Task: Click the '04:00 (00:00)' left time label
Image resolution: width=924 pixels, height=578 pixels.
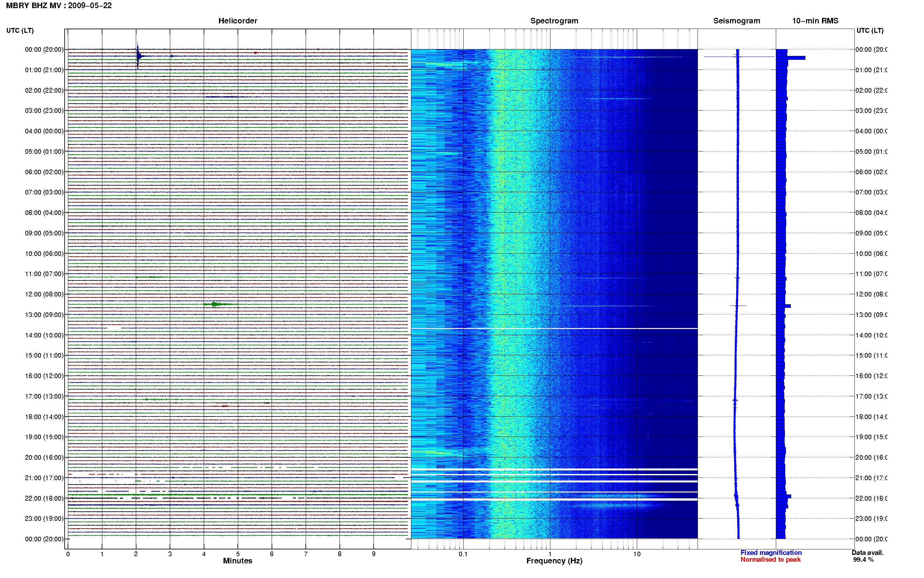Action: click(x=44, y=131)
